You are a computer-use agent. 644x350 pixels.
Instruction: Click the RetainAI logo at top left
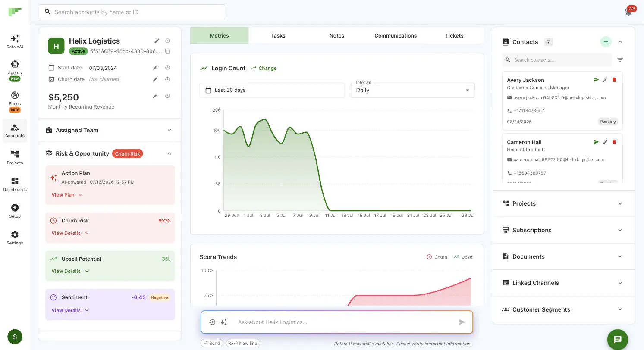tap(15, 12)
